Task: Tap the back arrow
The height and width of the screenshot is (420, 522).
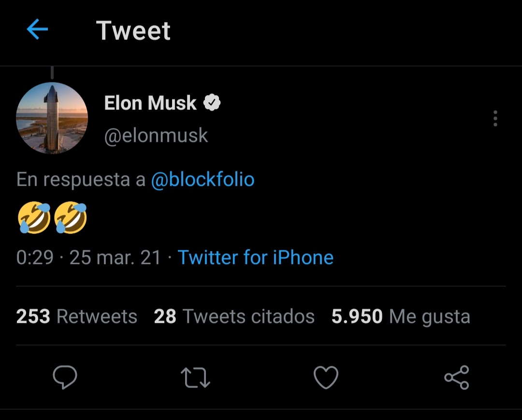Action: point(37,30)
